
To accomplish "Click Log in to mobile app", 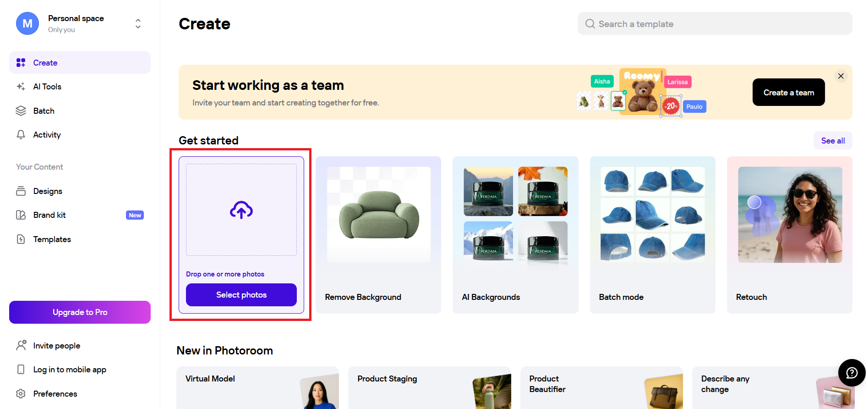I will 80,370.
